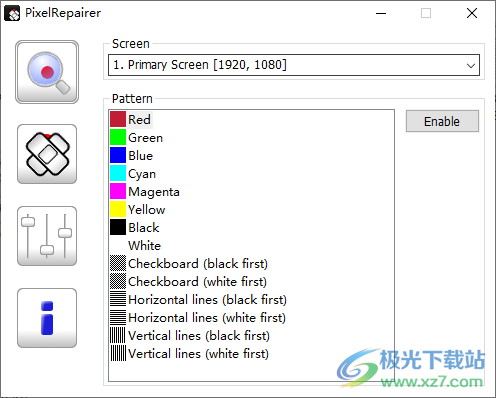
Task: Select the Green color swatch
Action: [118, 138]
